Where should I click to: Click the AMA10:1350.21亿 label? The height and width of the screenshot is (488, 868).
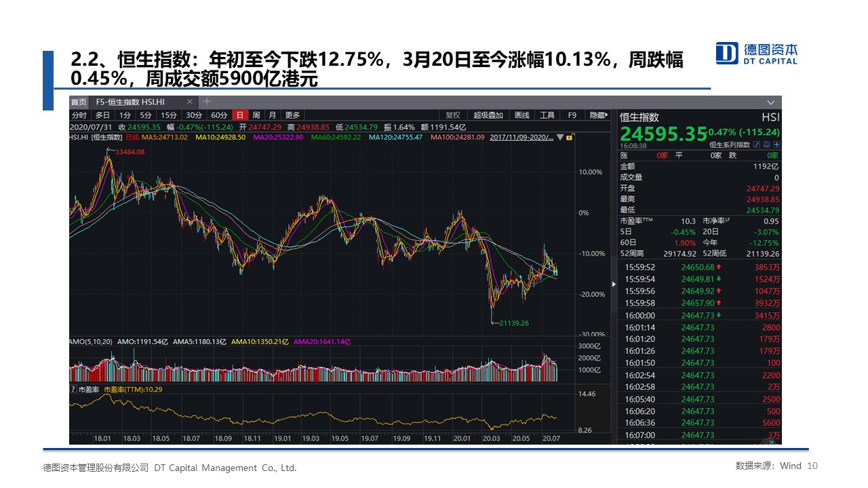point(260,342)
